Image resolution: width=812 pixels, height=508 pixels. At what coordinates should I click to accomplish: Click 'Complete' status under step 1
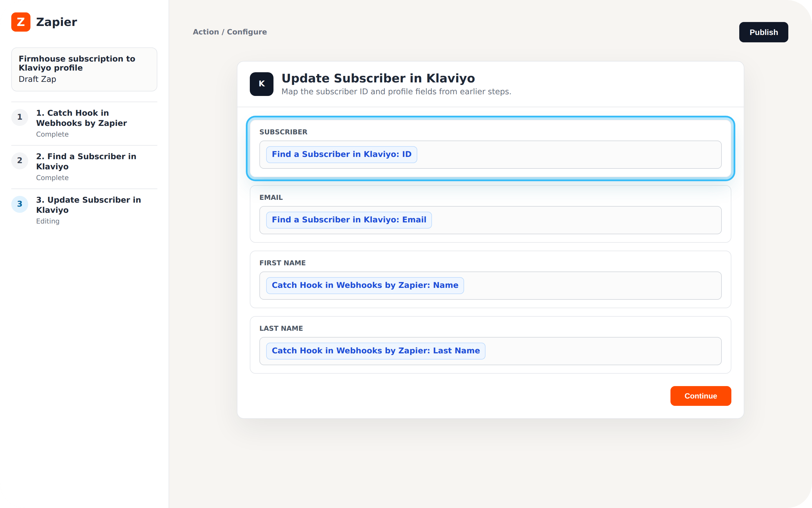click(x=52, y=134)
